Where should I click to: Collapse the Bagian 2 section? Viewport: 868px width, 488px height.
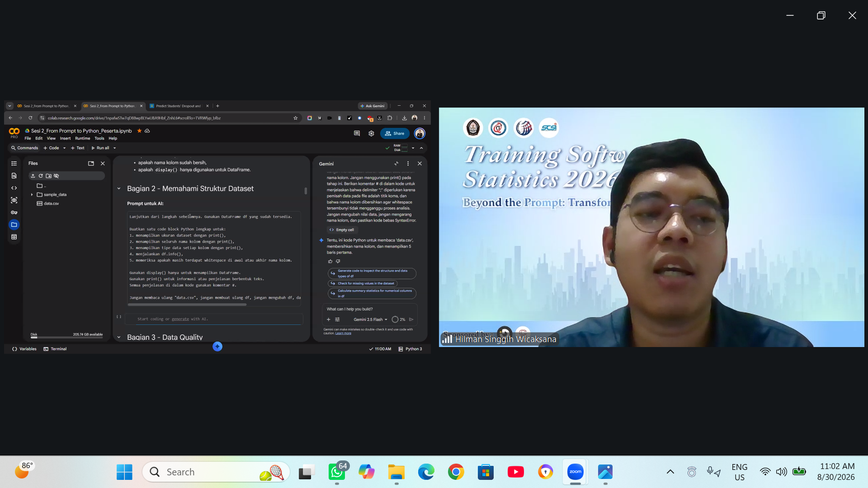tap(119, 189)
